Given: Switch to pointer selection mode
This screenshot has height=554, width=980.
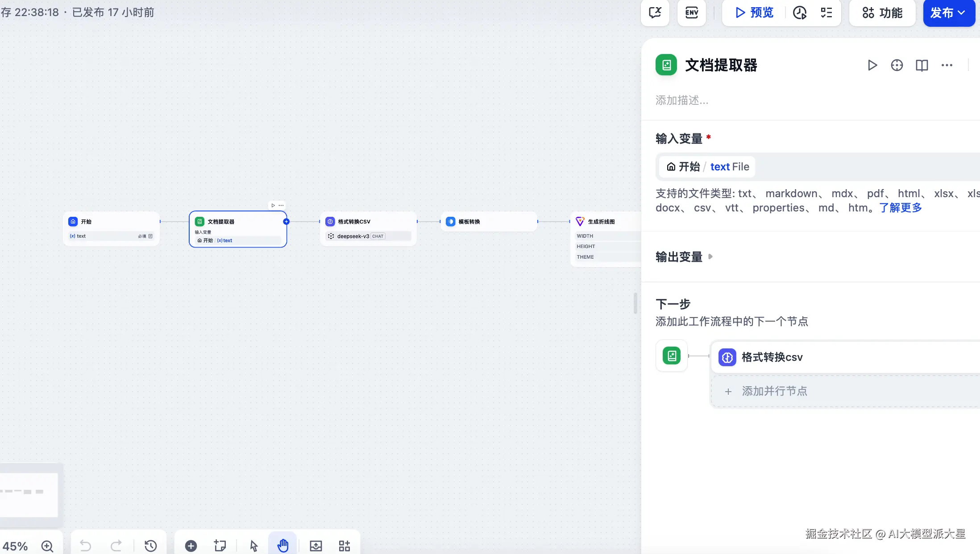Looking at the screenshot, I should tap(254, 545).
